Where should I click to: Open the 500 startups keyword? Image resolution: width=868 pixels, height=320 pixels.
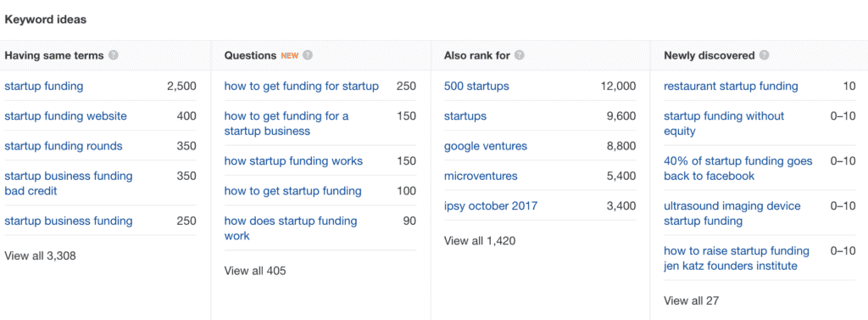(476, 86)
